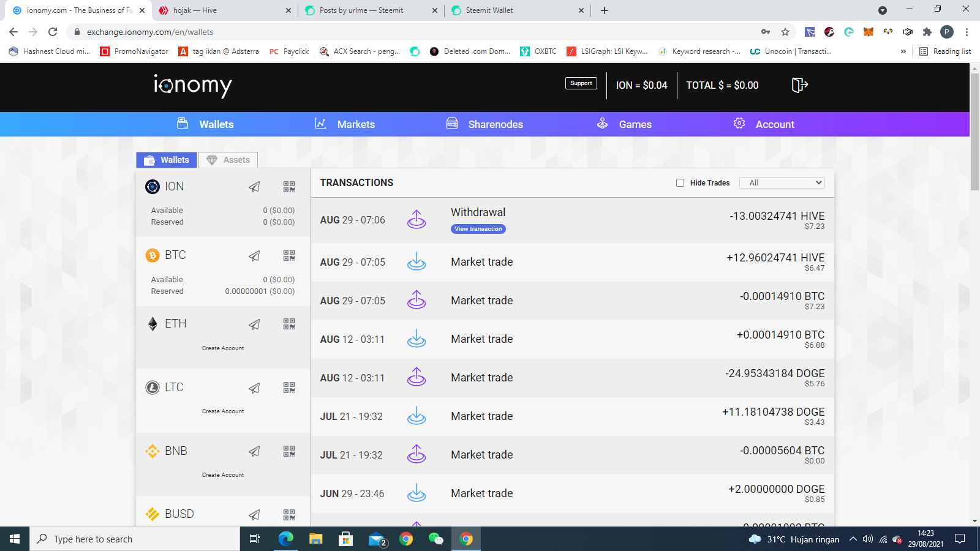This screenshot has width=980, height=551.
Task: Click the LTC coin icon
Action: (153, 388)
